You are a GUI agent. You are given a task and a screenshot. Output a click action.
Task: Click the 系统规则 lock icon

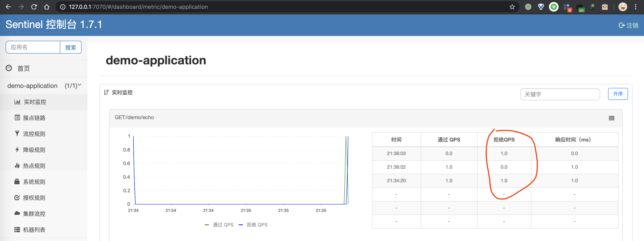point(17,182)
